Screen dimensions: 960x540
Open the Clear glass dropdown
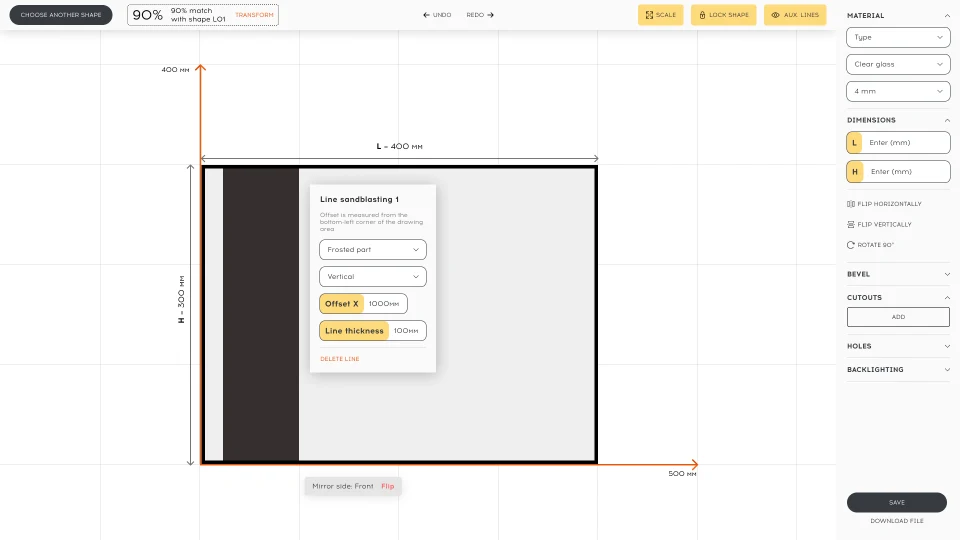[898, 64]
